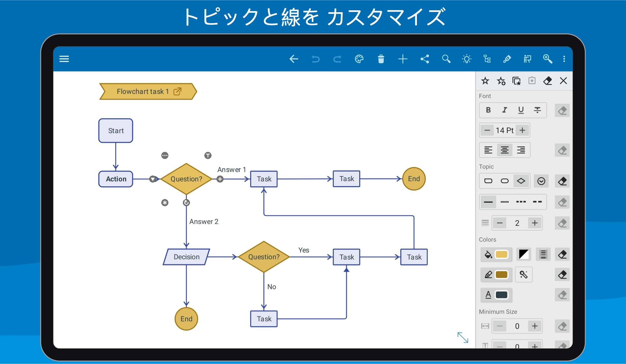Open star settings style icon
Image resolution: width=626 pixels, height=364 pixels.
coord(501,81)
